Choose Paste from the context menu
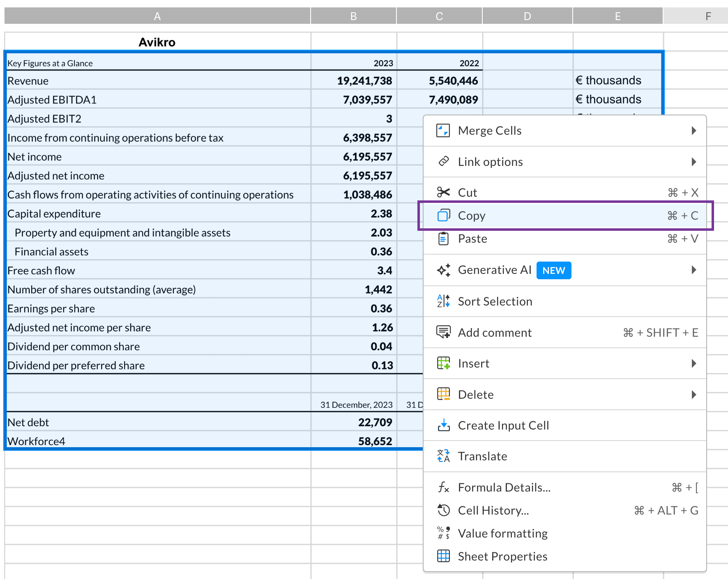The image size is (728, 579). pos(565,239)
